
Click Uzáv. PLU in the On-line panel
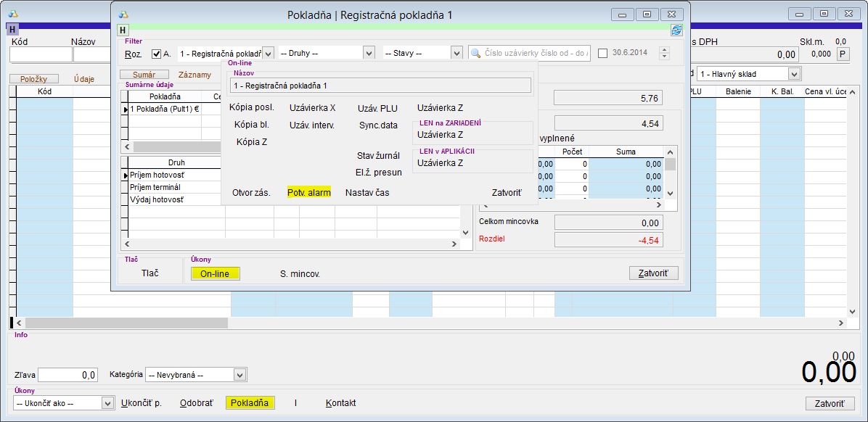[x=377, y=108]
